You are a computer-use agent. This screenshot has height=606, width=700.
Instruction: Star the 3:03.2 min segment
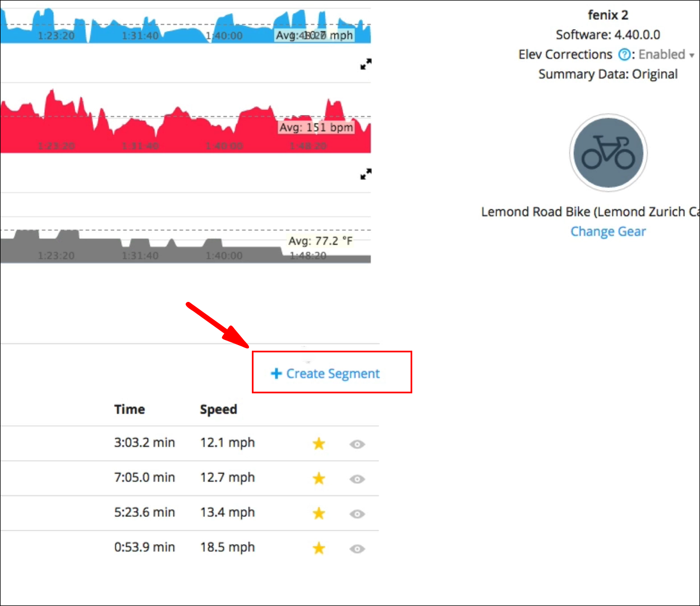point(319,444)
